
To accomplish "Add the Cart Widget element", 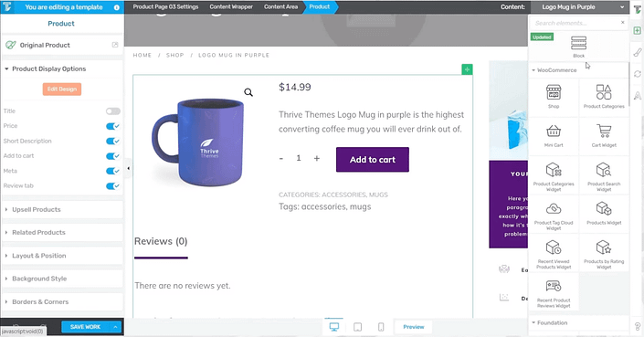I will (604, 135).
